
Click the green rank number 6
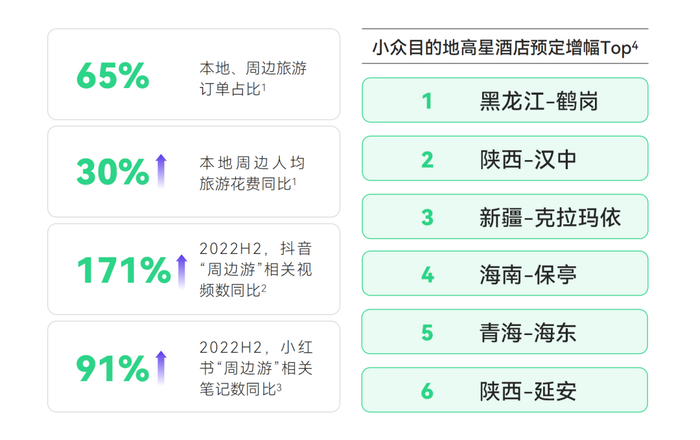coord(427,391)
